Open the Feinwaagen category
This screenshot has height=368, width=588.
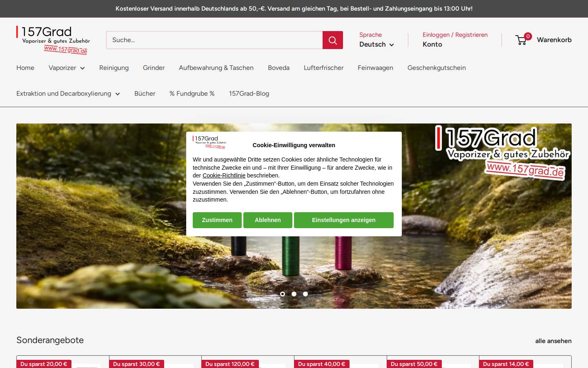tap(375, 68)
